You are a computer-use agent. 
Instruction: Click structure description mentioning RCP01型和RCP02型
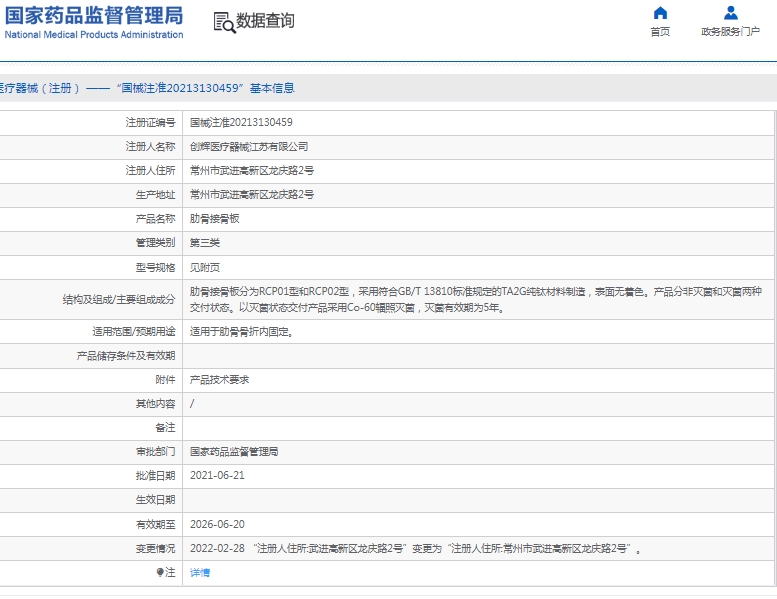tap(475, 299)
